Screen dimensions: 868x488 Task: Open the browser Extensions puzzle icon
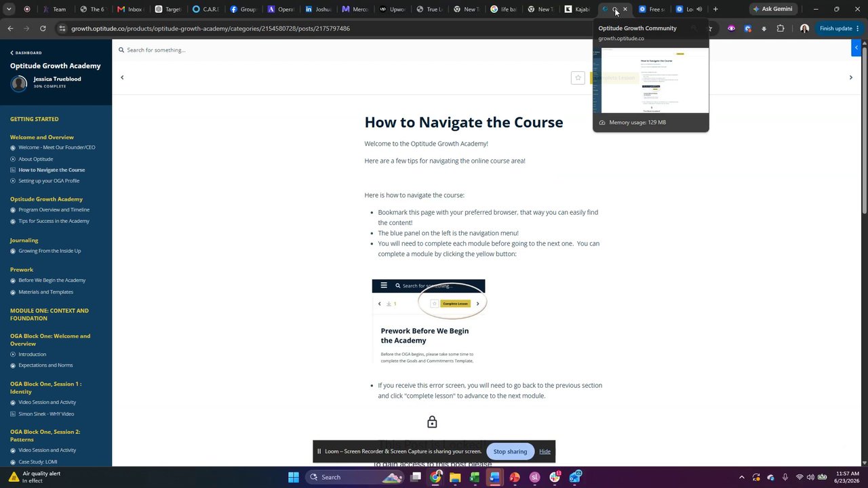tap(781, 28)
